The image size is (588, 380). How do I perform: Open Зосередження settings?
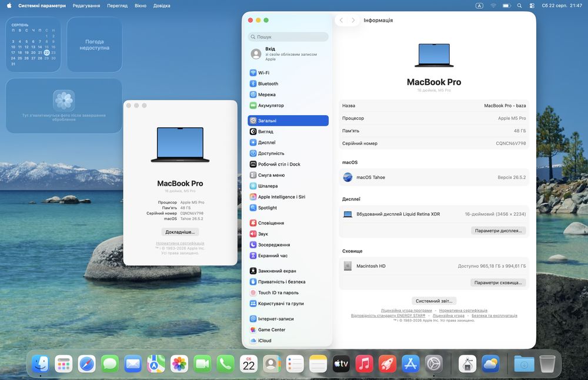[x=288, y=245]
